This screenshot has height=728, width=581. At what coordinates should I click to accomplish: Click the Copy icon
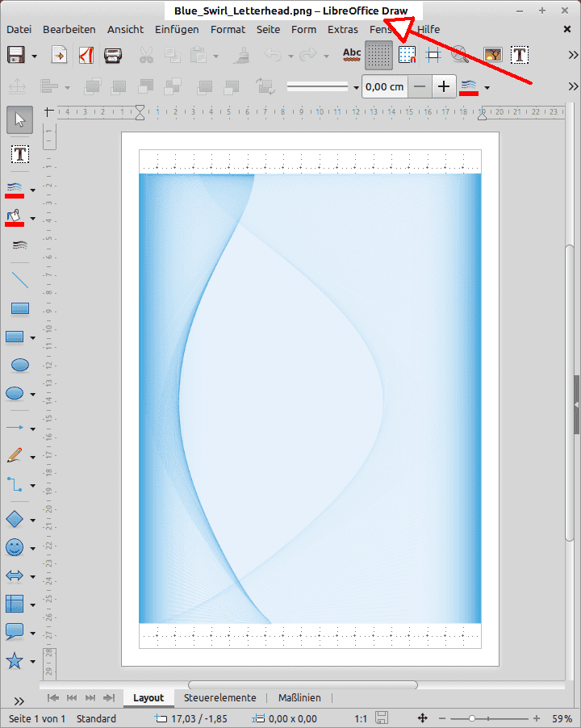point(172,55)
